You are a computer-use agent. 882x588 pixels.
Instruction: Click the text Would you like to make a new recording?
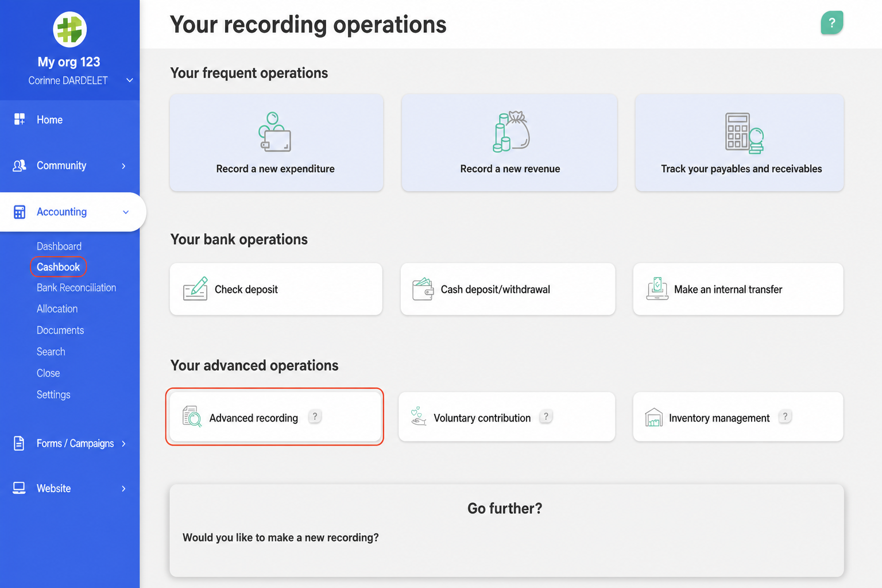coord(281,537)
